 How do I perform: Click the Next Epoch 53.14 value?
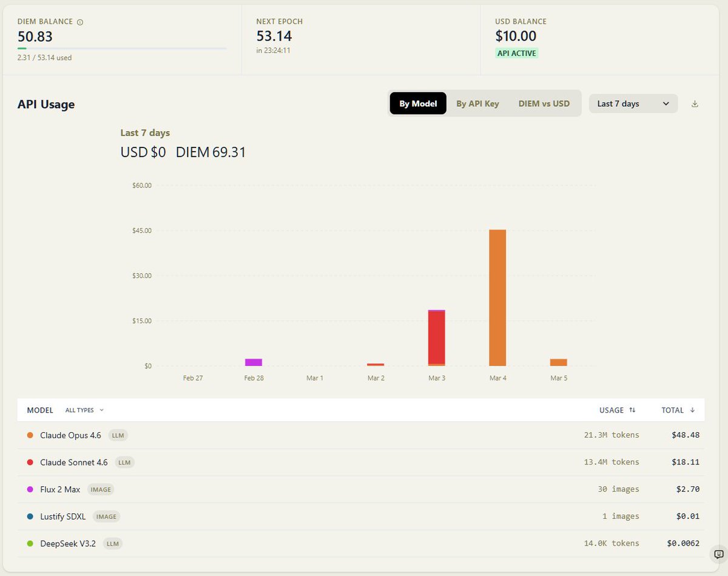point(274,36)
